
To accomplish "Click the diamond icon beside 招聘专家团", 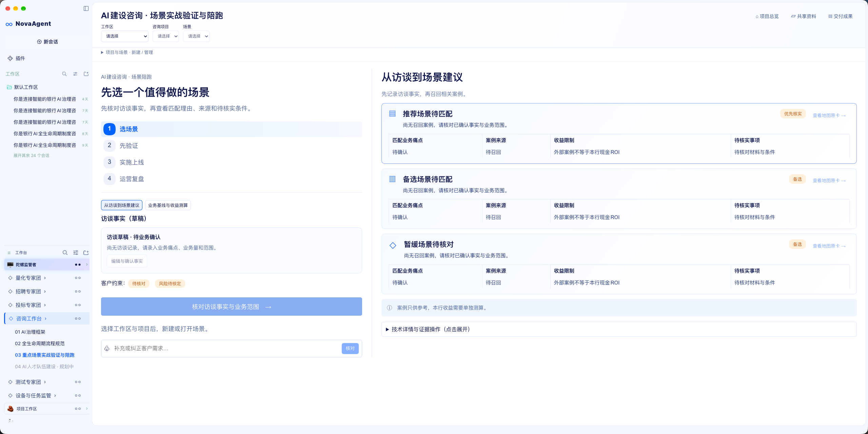I will [10, 291].
